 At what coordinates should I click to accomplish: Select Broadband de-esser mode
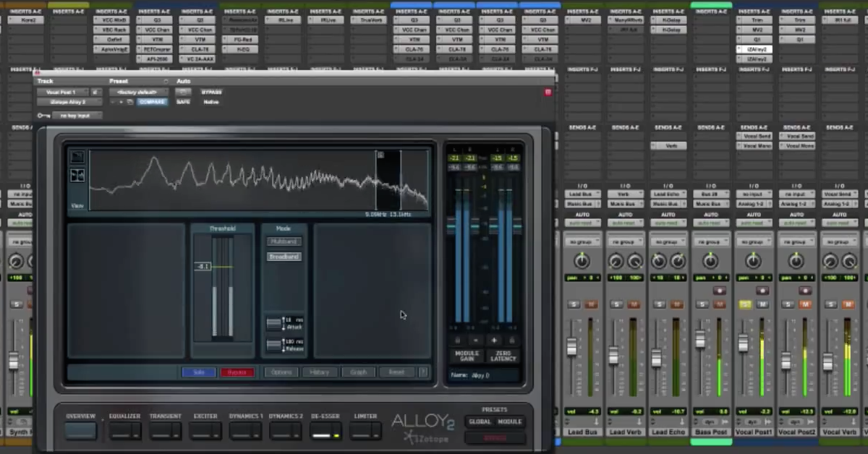pos(284,257)
